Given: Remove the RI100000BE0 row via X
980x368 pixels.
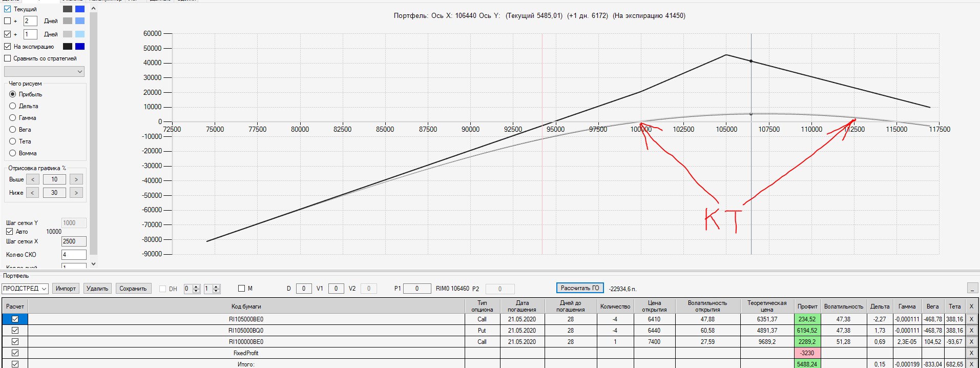Looking at the screenshot, I should pyautogui.click(x=971, y=341).
